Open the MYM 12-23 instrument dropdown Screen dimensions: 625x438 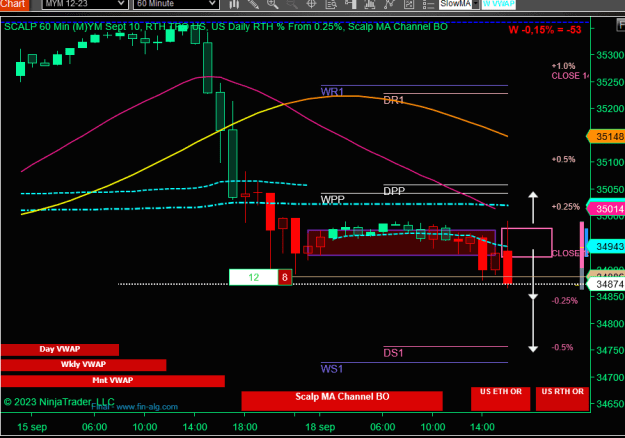(85, 4)
